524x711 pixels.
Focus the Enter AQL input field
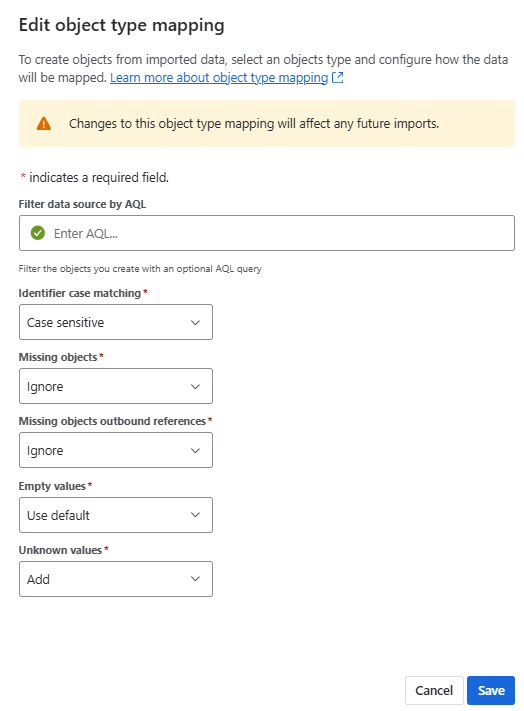point(267,233)
